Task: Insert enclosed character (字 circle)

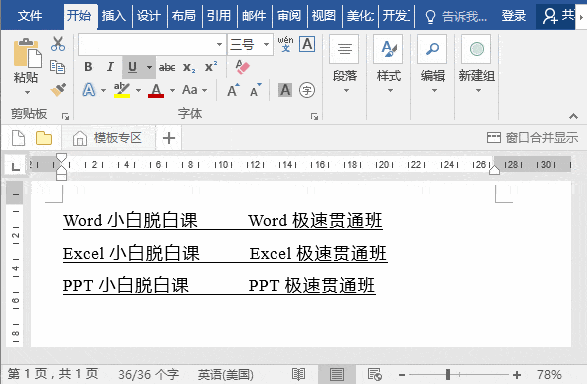Action: coord(307,90)
